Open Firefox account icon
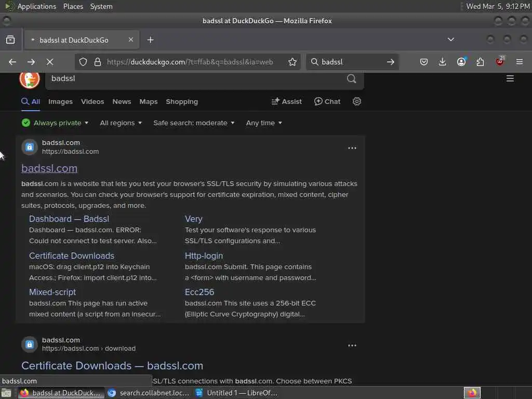The height and width of the screenshot is (399, 532). tap(461, 62)
